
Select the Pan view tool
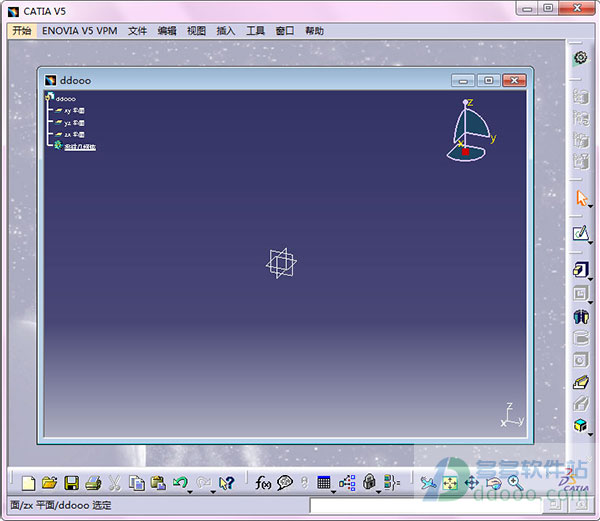click(x=471, y=483)
